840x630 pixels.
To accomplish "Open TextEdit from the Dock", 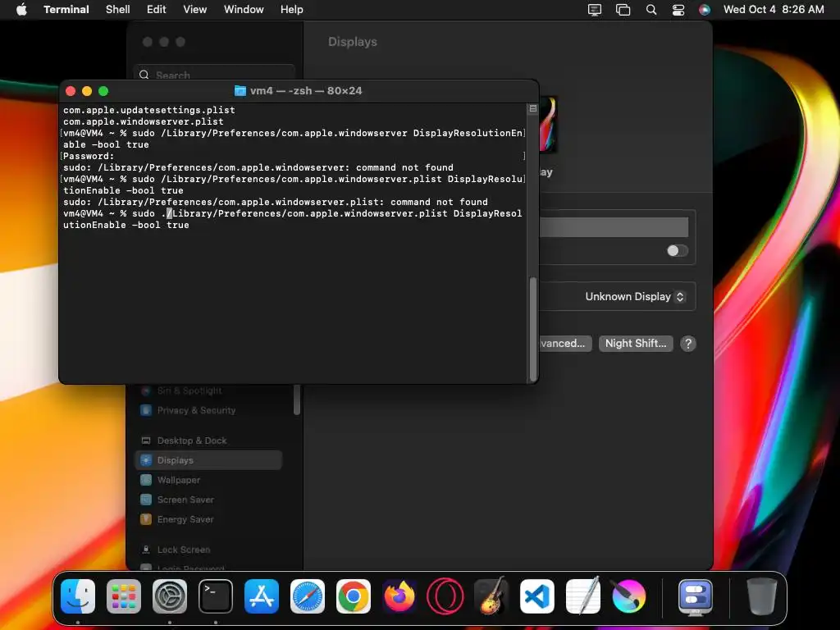I will [x=583, y=596].
